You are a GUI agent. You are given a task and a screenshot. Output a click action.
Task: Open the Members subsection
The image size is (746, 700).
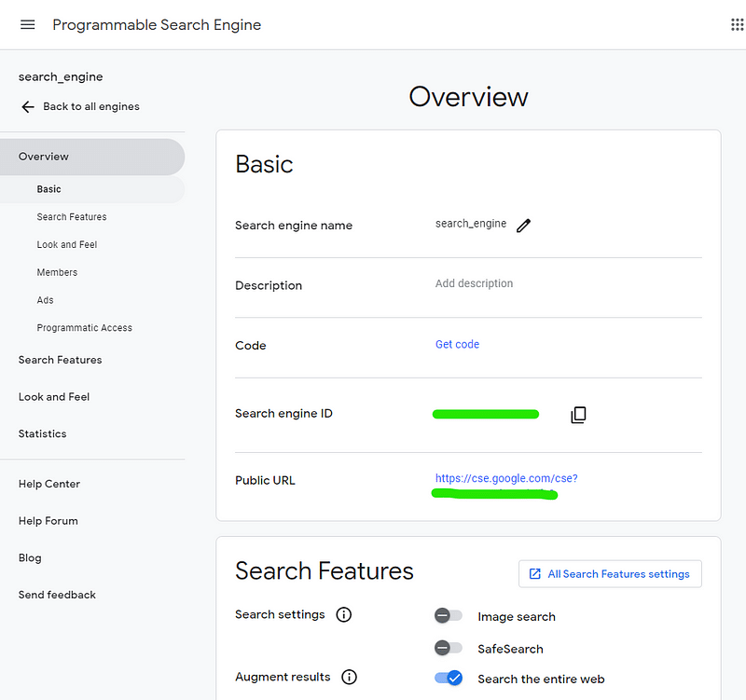(x=57, y=272)
